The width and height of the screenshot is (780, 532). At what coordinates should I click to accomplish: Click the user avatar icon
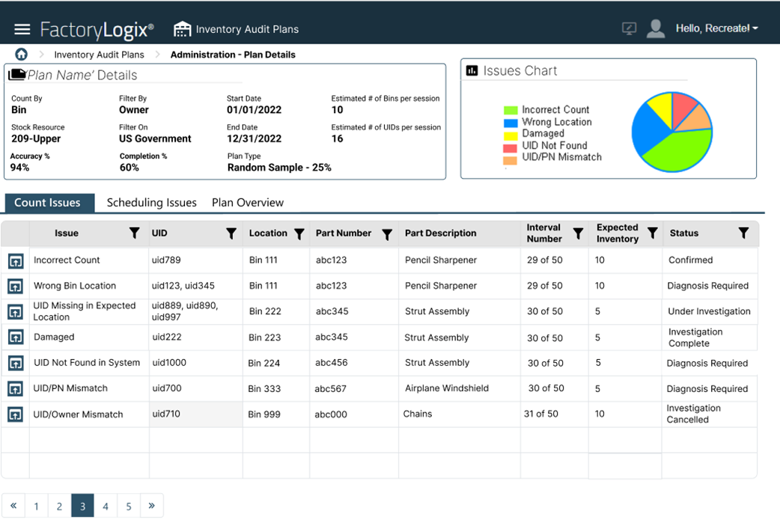(656, 29)
